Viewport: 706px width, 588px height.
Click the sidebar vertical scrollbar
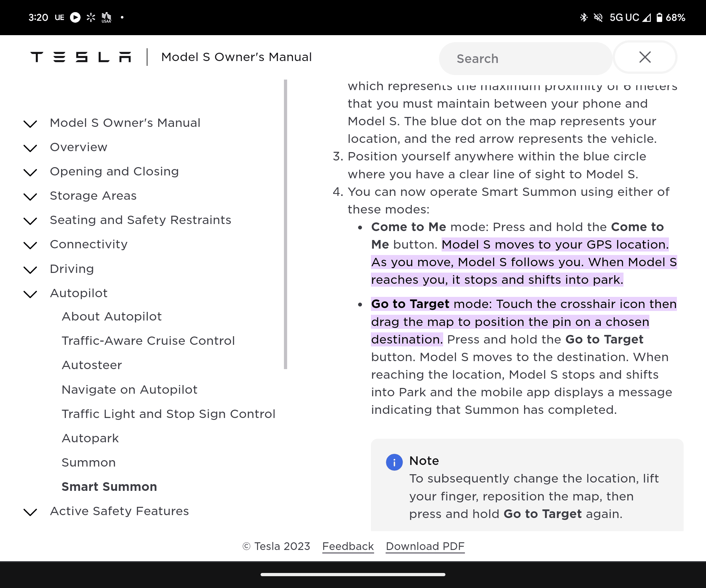tap(286, 224)
